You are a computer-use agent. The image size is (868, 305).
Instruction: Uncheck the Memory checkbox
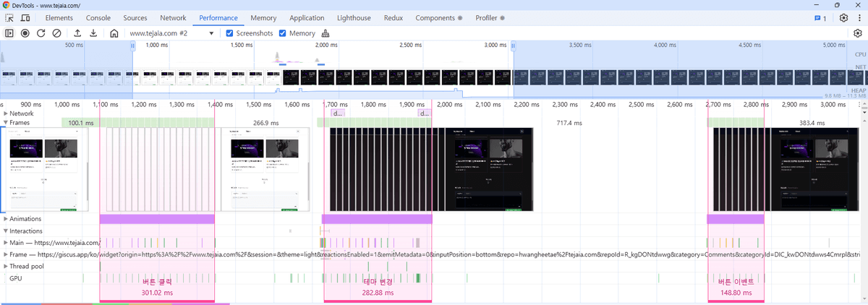click(283, 33)
